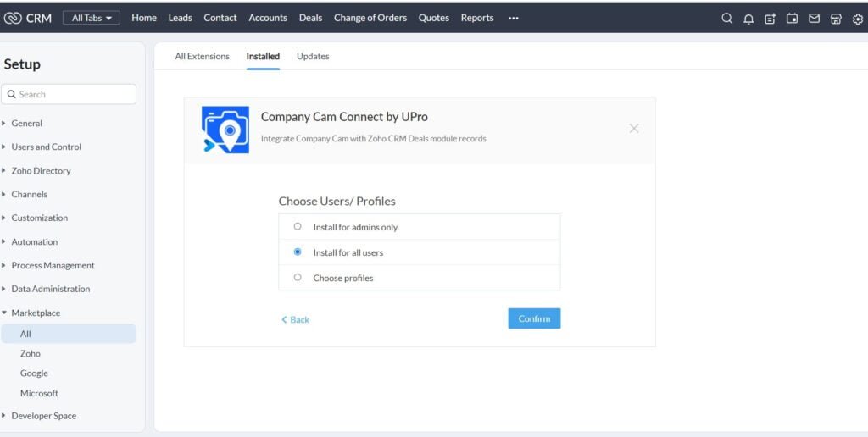The width and height of the screenshot is (868, 437).
Task: Select Install for all users
Action: click(298, 252)
